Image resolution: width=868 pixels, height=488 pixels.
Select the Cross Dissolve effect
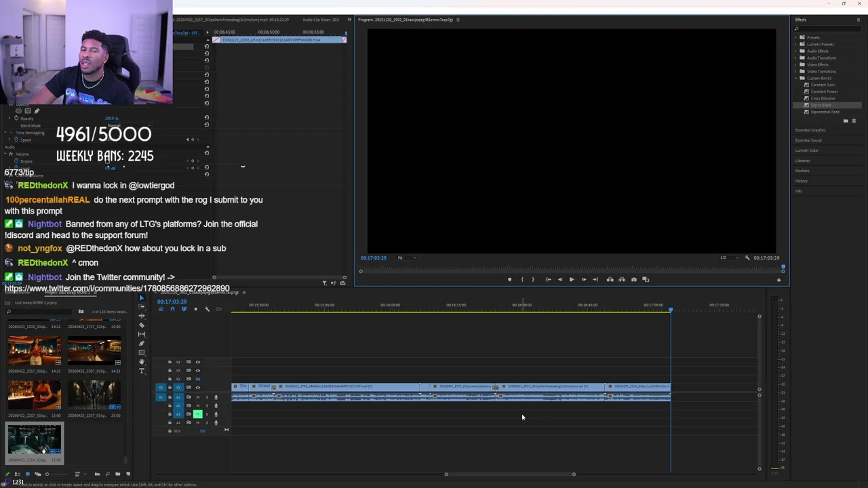click(x=823, y=98)
